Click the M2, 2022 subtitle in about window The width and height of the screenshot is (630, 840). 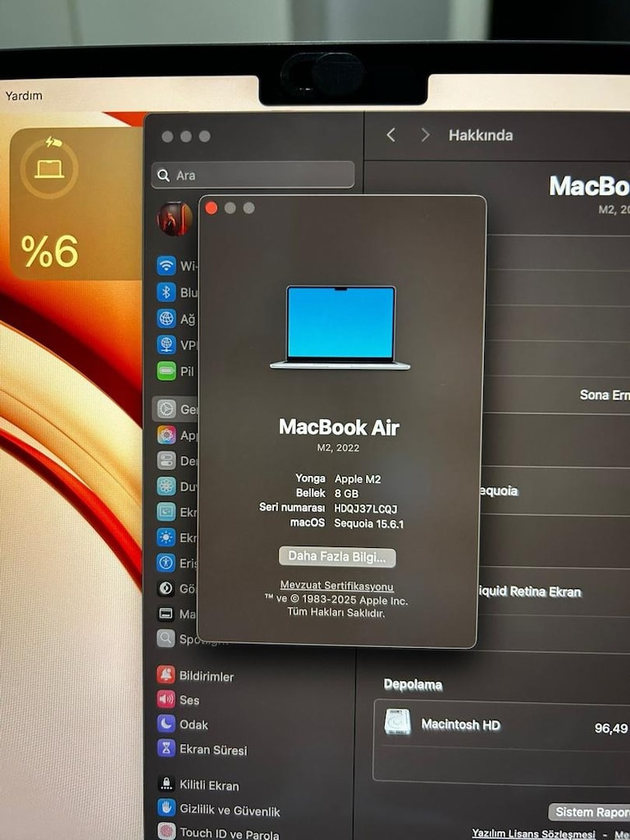[338, 448]
